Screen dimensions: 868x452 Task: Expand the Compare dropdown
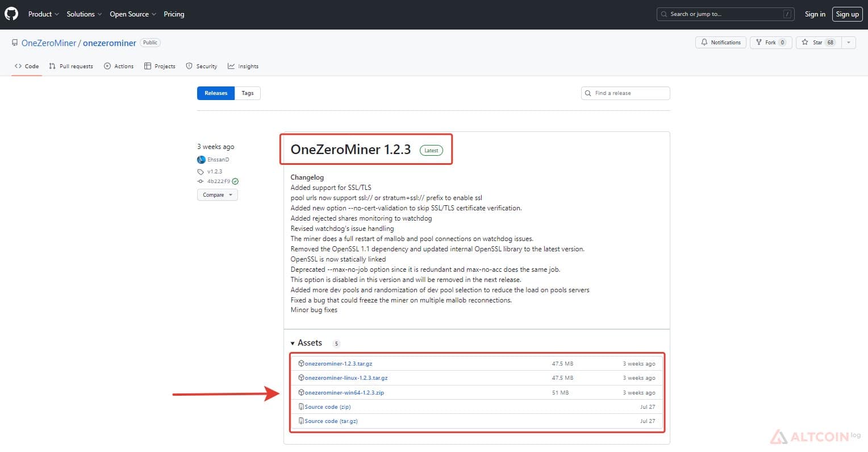(x=218, y=195)
